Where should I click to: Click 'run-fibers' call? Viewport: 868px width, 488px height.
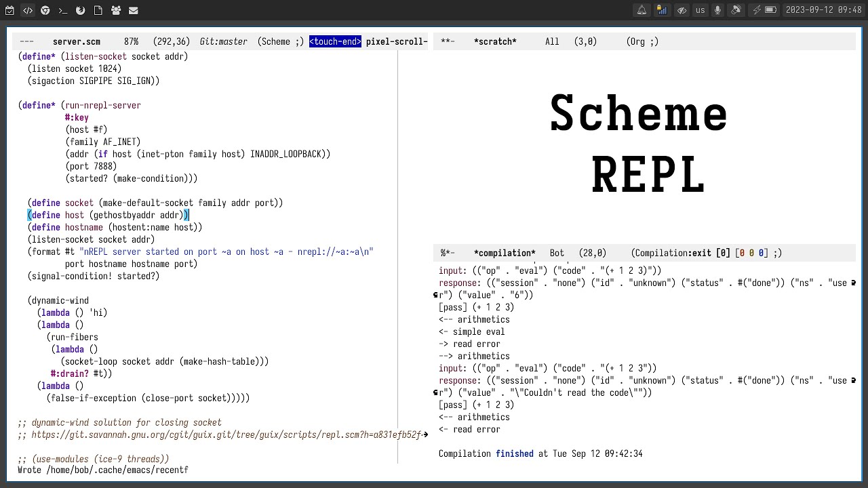(x=75, y=338)
